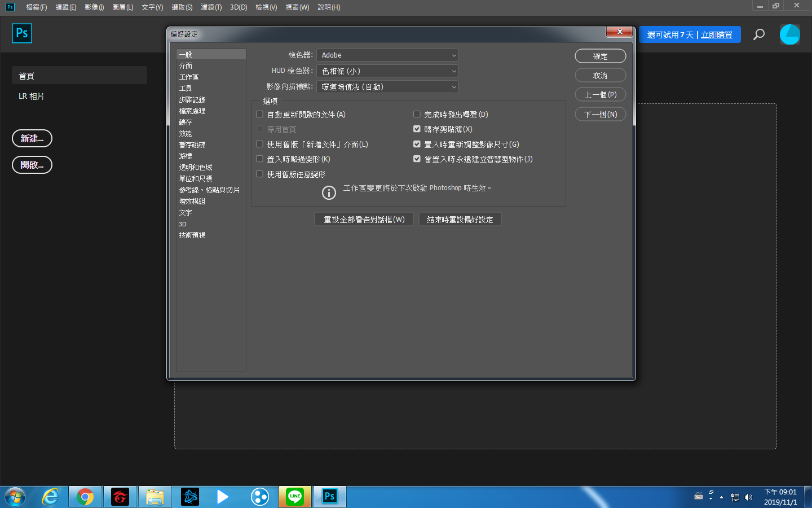Open the 說明(H) menu
Screen dimensions: 812x508
click(x=329, y=7)
